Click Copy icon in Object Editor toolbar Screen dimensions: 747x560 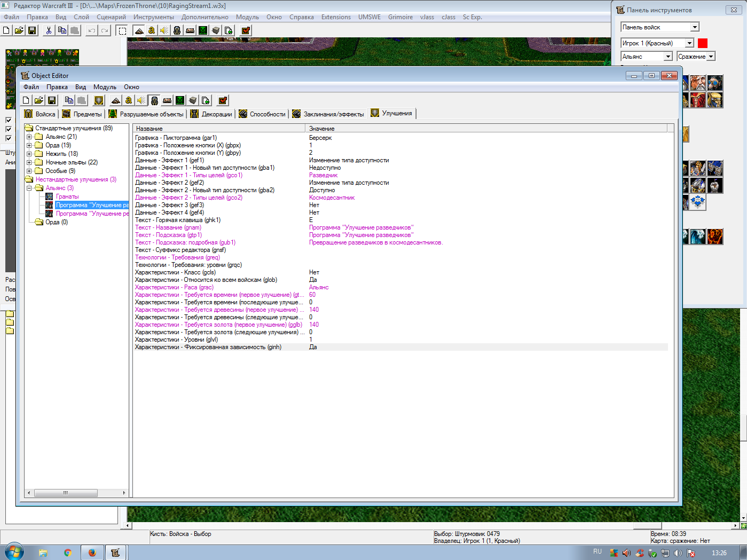pos(69,100)
